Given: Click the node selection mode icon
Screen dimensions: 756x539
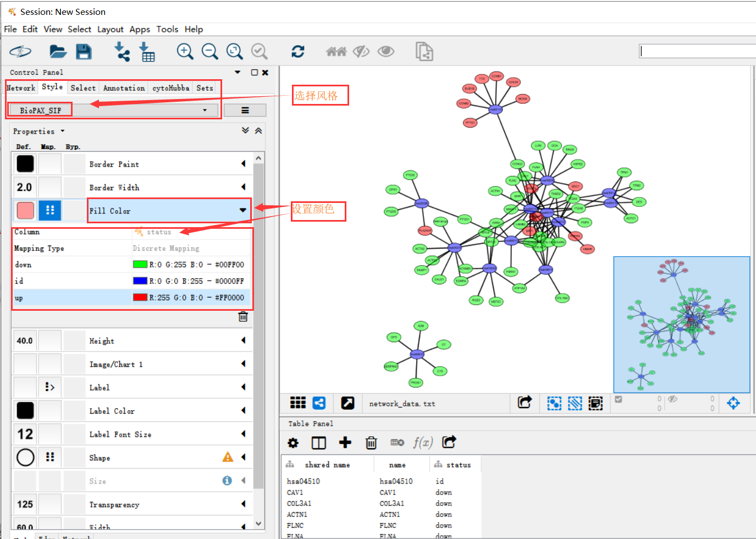Looking at the screenshot, I should [554, 403].
